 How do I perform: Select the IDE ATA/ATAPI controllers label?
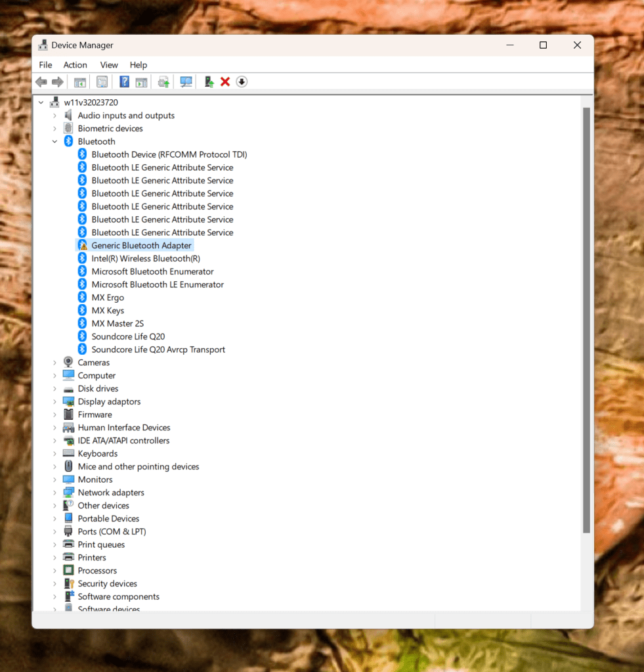click(123, 441)
